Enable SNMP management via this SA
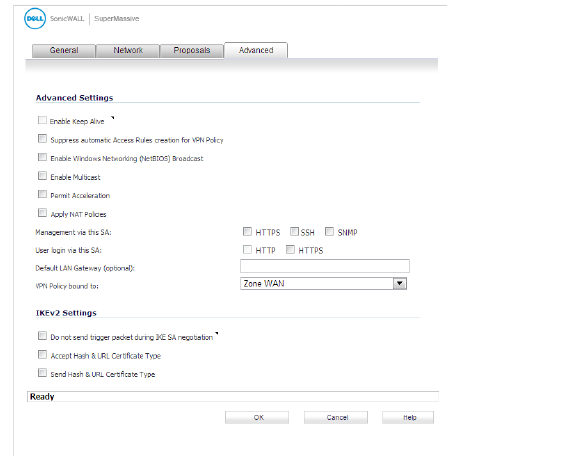This screenshot has height=463, width=576. [x=330, y=232]
